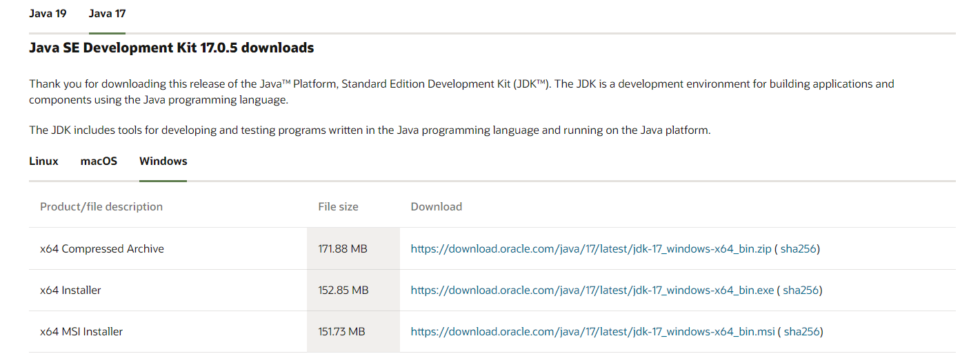Open sha256 link for the zip archive
The image size is (980, 354).
click(798, 248)
